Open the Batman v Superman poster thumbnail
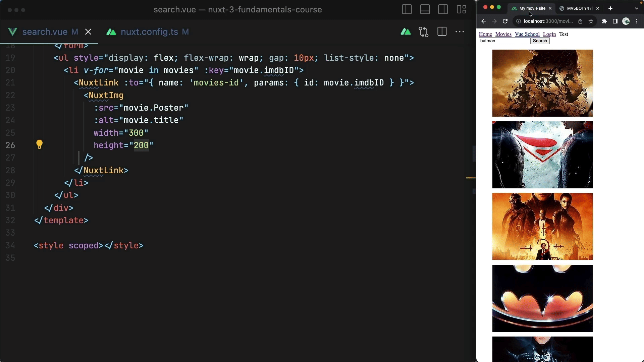The height and width of the screenshot is (362, 644). [x=543, y=155]
